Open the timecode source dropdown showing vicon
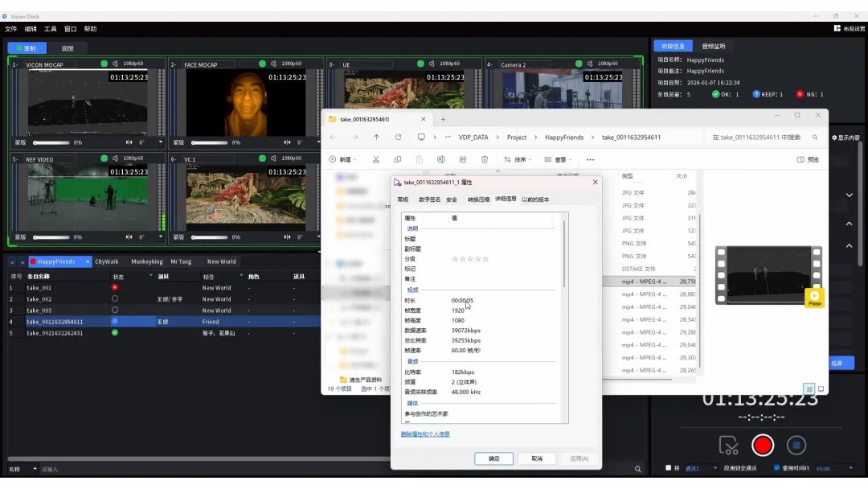Screen dimensions: 868x489 coord(834,469)
